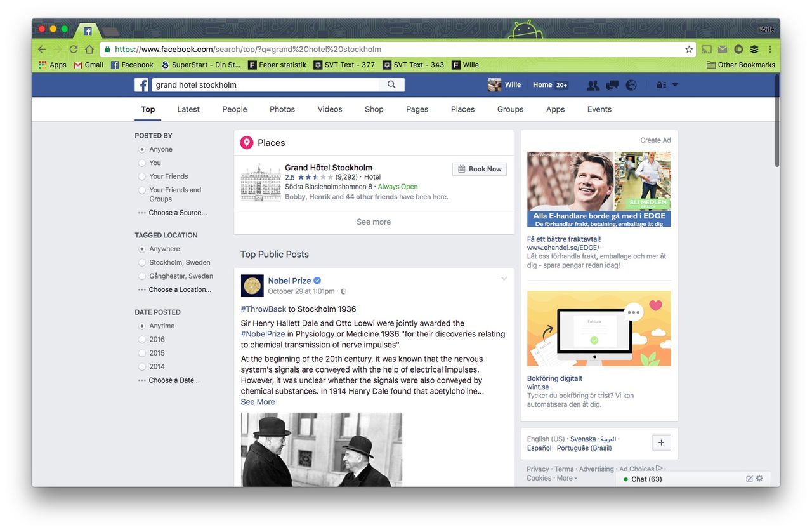Select the Anywhere location radio button
This screenshot has width=812, height=532.
(142, 249)
